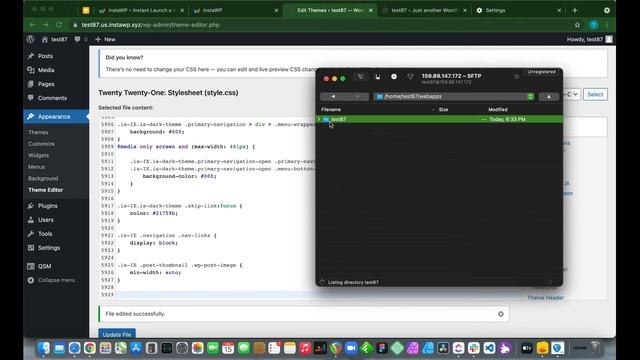The image size is (640, 360).
Task: Open Users in the WordPress sidebar
Action: (45, 220)
